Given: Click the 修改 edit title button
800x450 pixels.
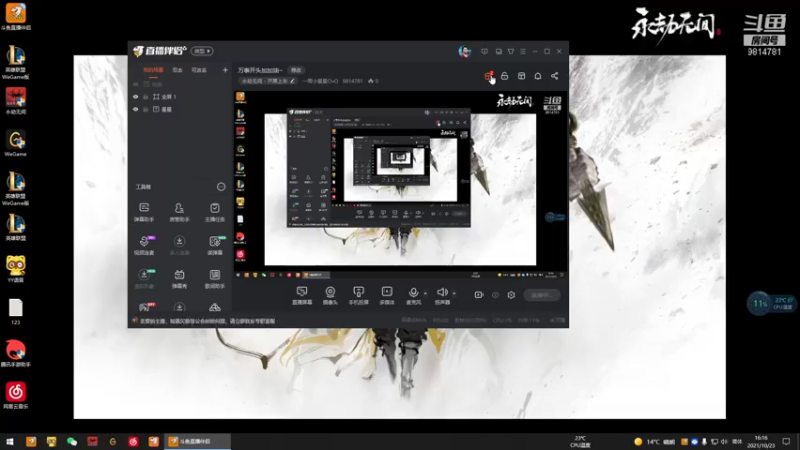Looking at the screenshot, I should click(296, 70).
